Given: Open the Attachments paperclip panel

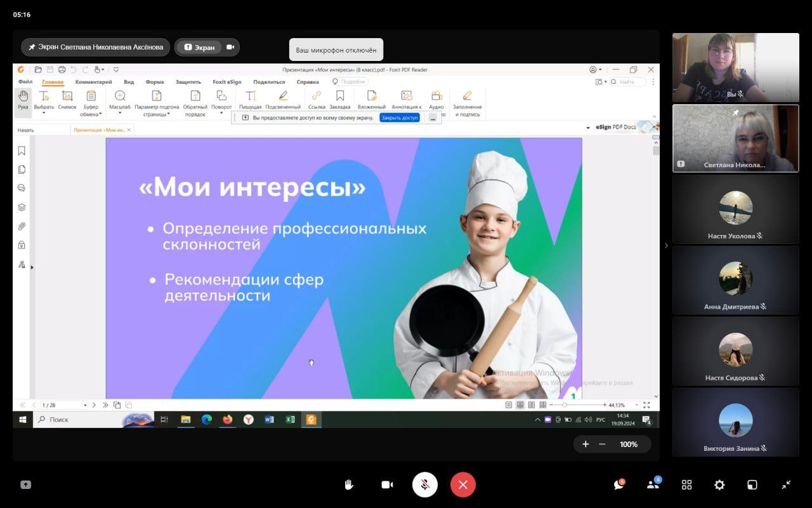Looking at the screenshot, I should click(x=22, y=226).
